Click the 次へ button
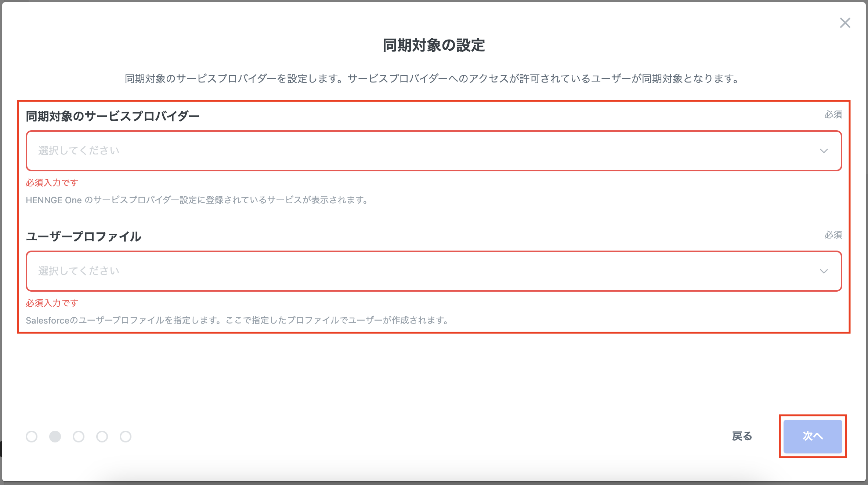868x485 pixels. (813, 436)
